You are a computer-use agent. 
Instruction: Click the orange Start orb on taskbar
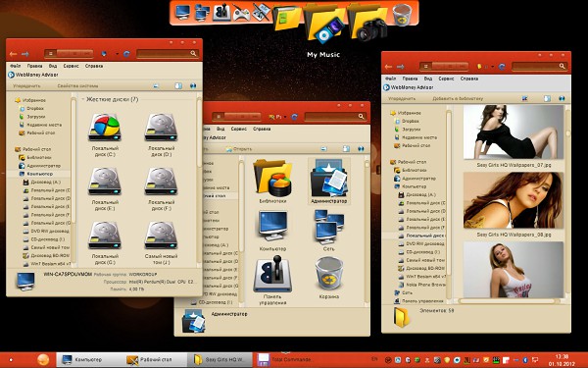pos(43,360)
